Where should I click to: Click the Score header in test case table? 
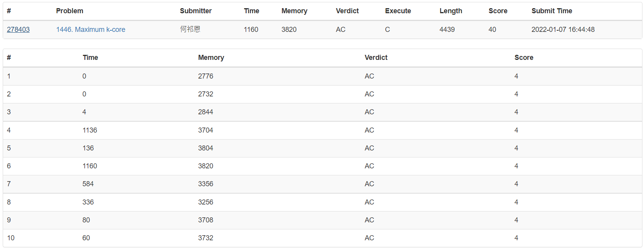[524, 58]
